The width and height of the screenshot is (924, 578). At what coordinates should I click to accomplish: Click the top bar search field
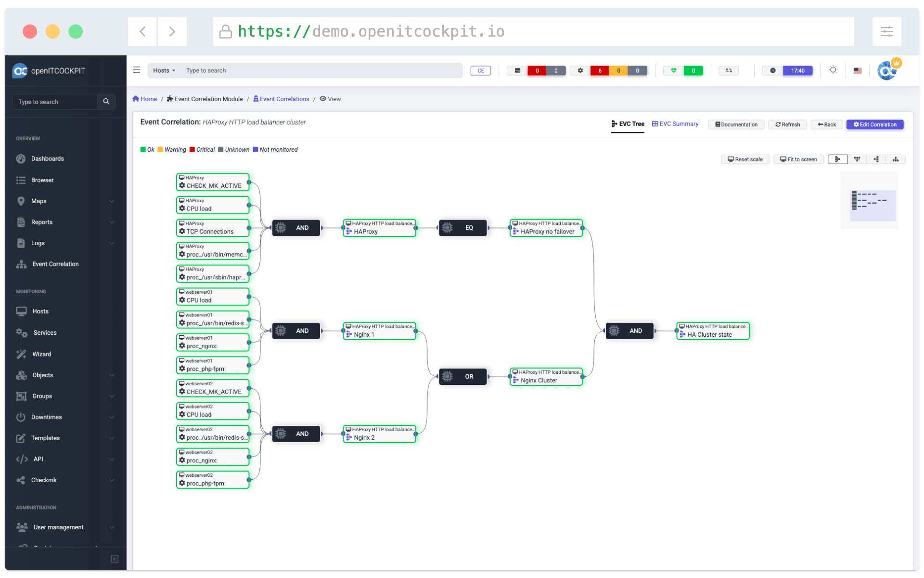(x=321, y=70)
